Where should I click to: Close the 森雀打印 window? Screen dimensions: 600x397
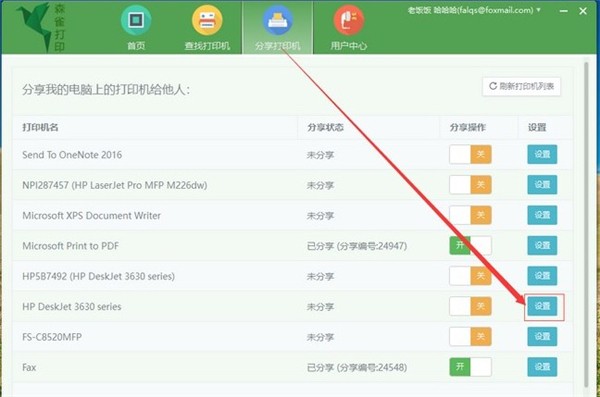pyautogui.click(x=583, y=11)
